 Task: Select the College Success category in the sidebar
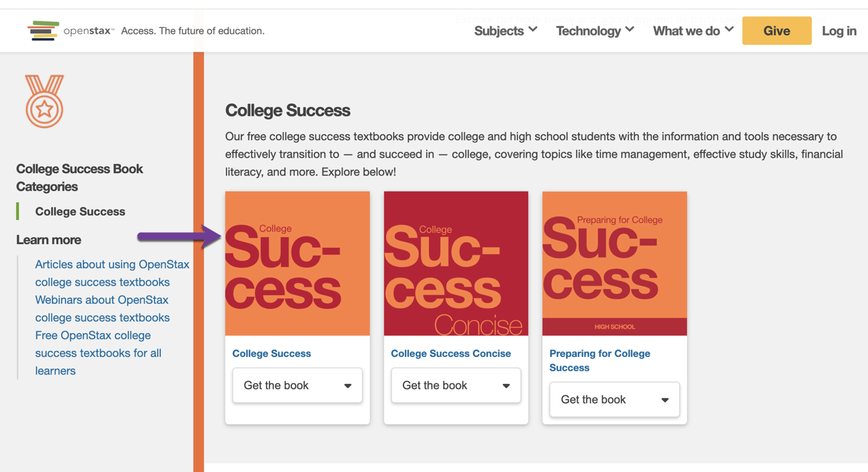pos(79,211)
